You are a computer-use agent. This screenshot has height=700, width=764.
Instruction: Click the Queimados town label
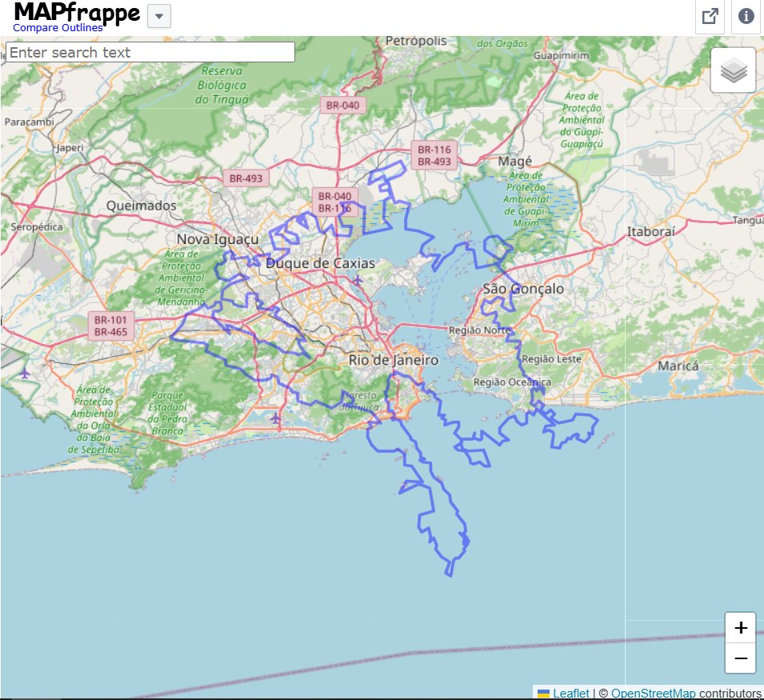[142, 206]
